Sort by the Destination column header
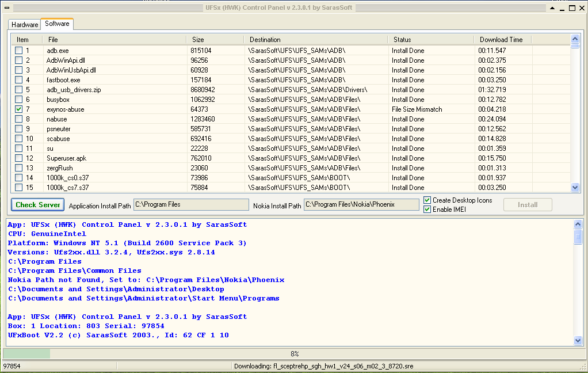The width and height of the screenshot is (588, 373). 316,39
